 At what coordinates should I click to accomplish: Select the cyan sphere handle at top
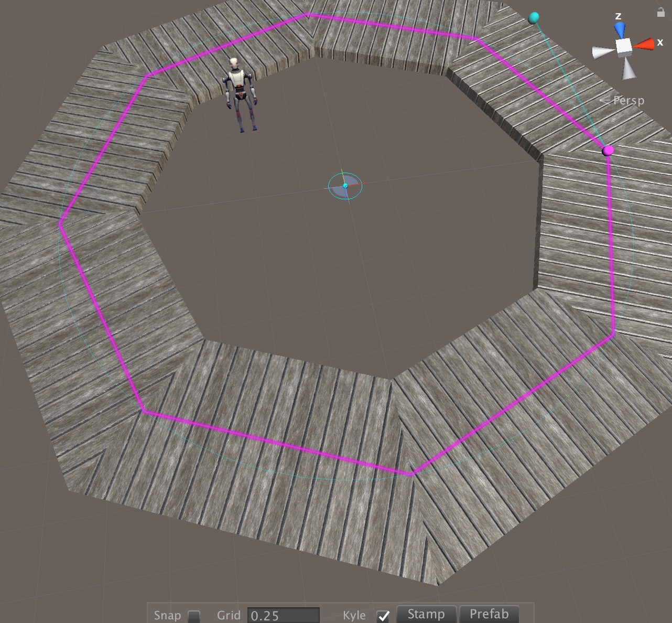point(534,18)
